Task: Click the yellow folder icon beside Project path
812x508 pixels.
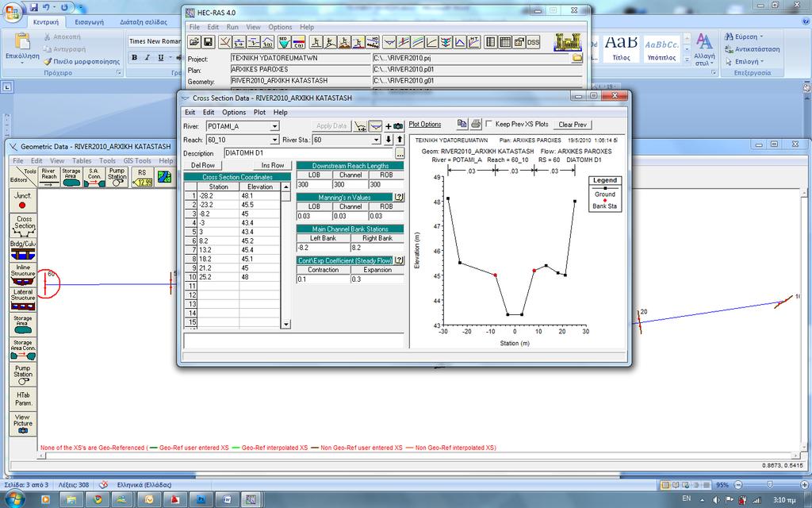Action: point(577,58)
